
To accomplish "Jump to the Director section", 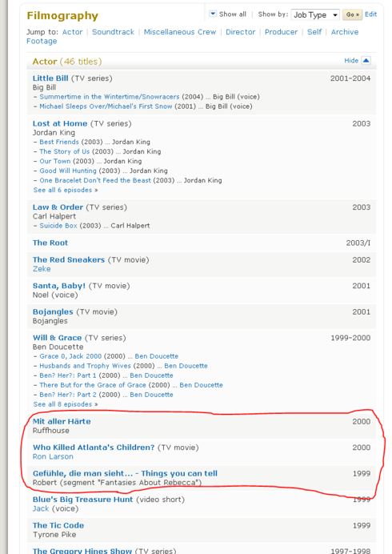I will [240, 32].
